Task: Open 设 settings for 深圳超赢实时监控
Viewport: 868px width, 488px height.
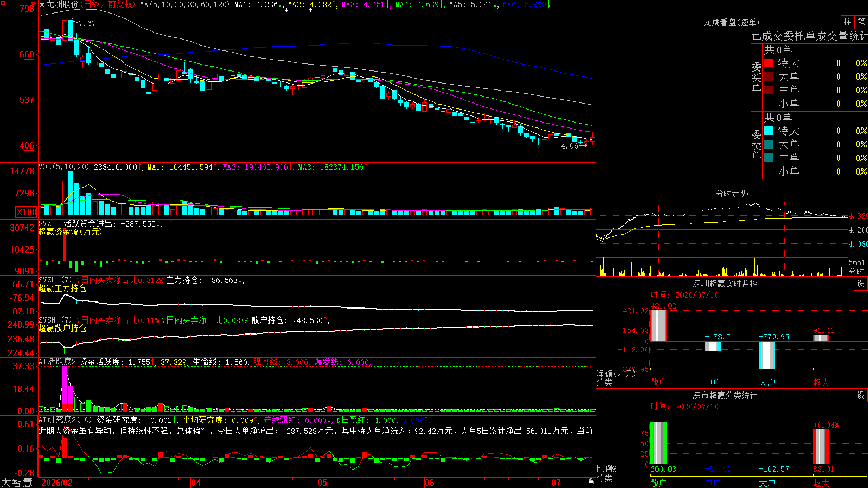Action: [x=861, y=284]
